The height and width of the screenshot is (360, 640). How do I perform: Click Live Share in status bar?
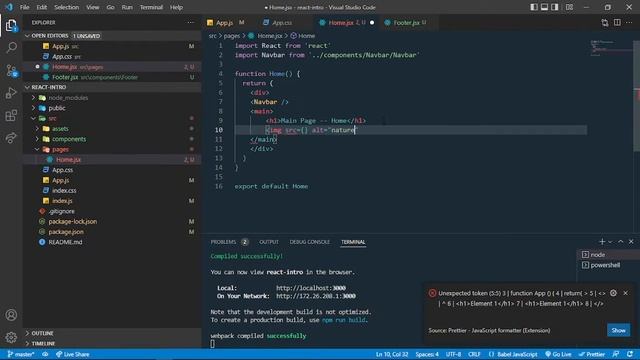point(72,354)
